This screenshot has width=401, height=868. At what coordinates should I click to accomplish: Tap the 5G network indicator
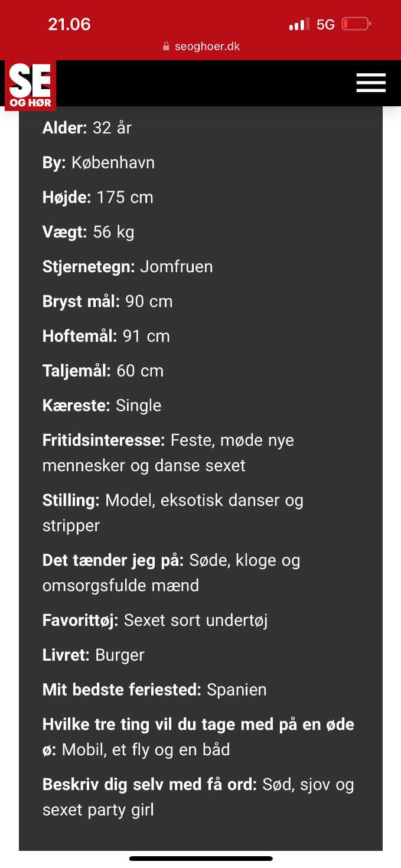click(325, 25)
